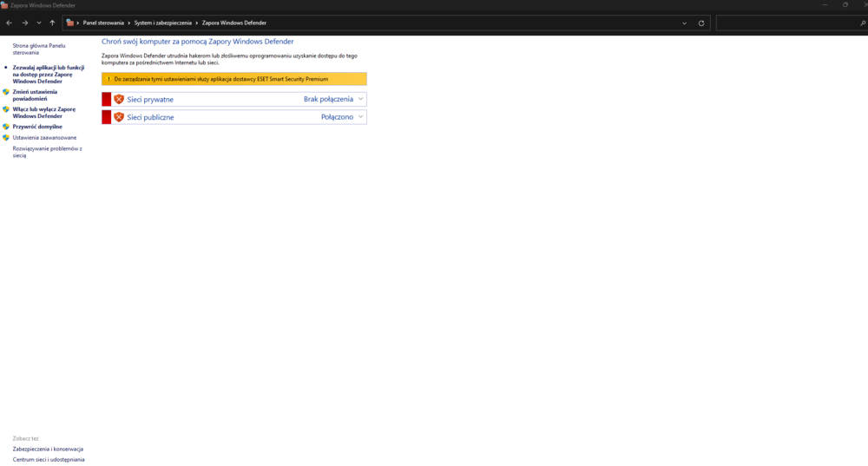Select the Sieci prywatne heading

click(150, 100)
